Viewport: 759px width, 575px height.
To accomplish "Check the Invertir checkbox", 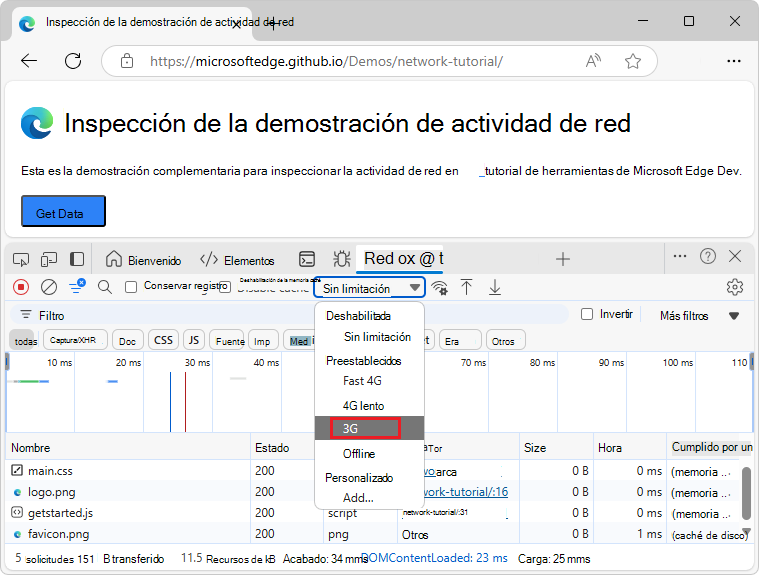I will 587,314.
